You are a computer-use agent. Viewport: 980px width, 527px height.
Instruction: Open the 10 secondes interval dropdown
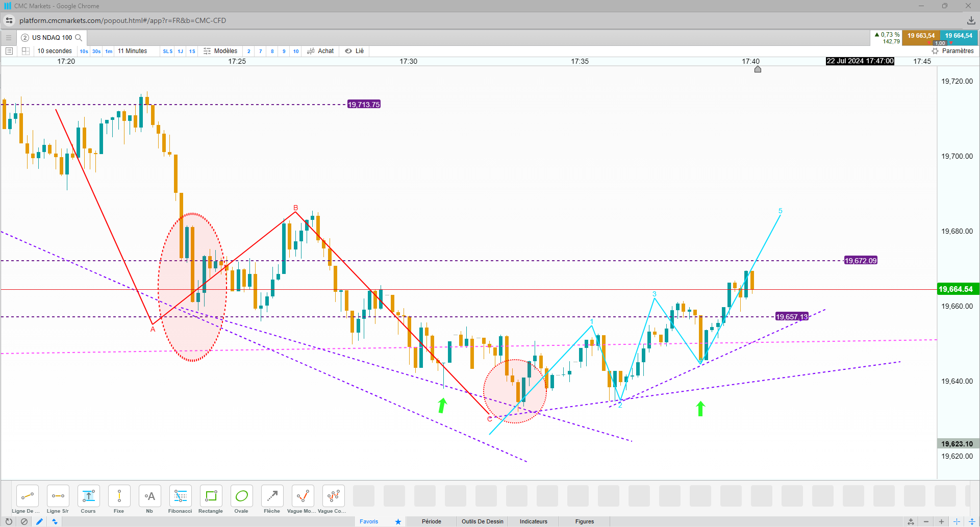point(55,51)
